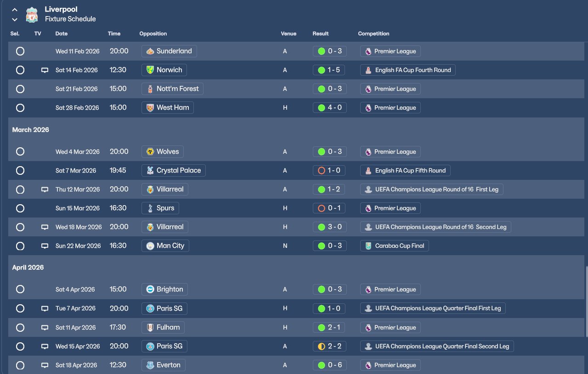This screenshot has height=374, width=588.
Task: Click the N venue for Man City
Action: pos(285,246)
